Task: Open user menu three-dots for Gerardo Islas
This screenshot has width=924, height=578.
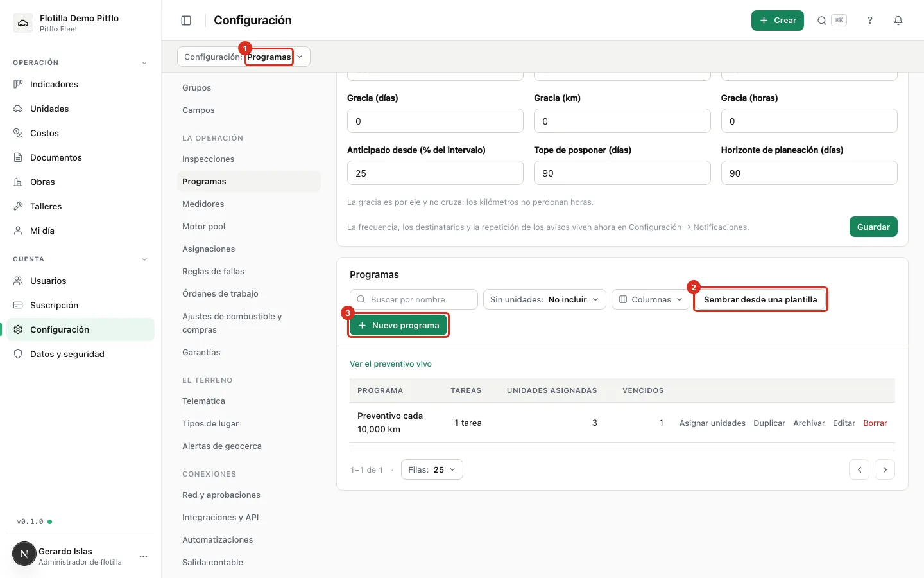Action: tap(143, 556)
